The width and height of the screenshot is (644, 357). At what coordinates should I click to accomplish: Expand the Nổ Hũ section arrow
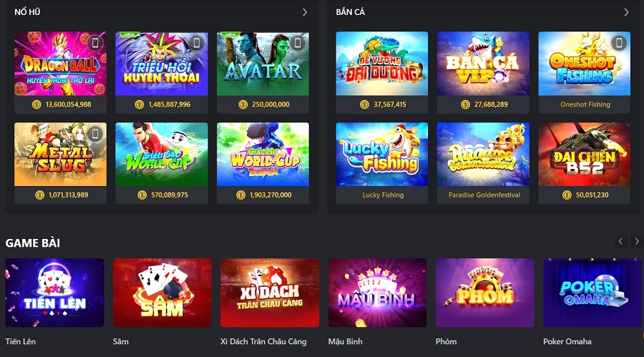(305, 12)
